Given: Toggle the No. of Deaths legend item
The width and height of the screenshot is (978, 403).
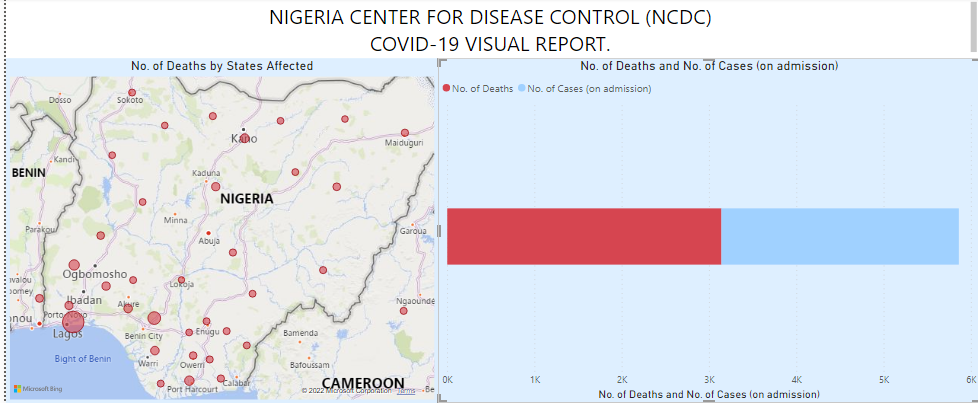Looking at the screenshot, I should [482, 89].
